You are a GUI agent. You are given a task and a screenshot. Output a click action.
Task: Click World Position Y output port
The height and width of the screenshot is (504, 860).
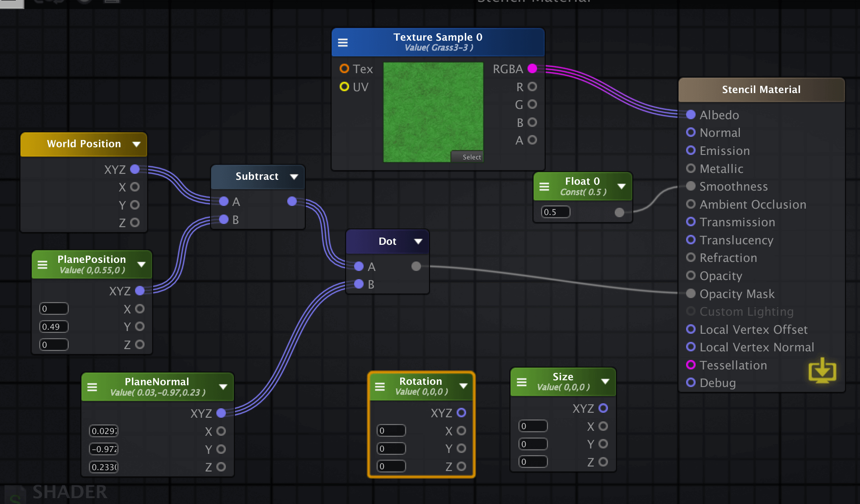pos(135,205)
